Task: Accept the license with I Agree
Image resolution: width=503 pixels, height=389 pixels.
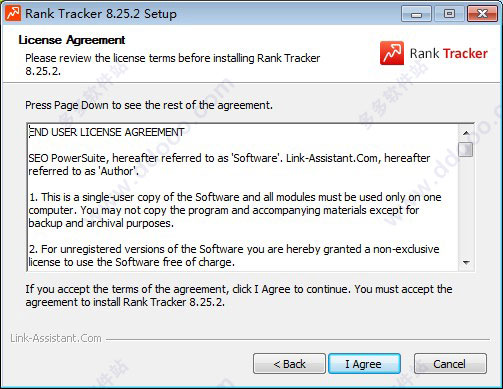Action: tap(364, 364)
